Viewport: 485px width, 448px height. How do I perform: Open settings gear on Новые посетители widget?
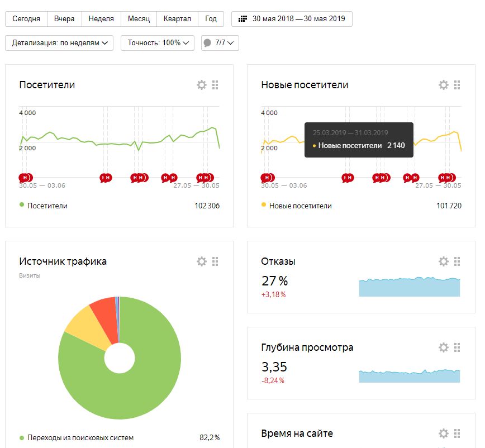pyautogui.click(x=444, y=85)
